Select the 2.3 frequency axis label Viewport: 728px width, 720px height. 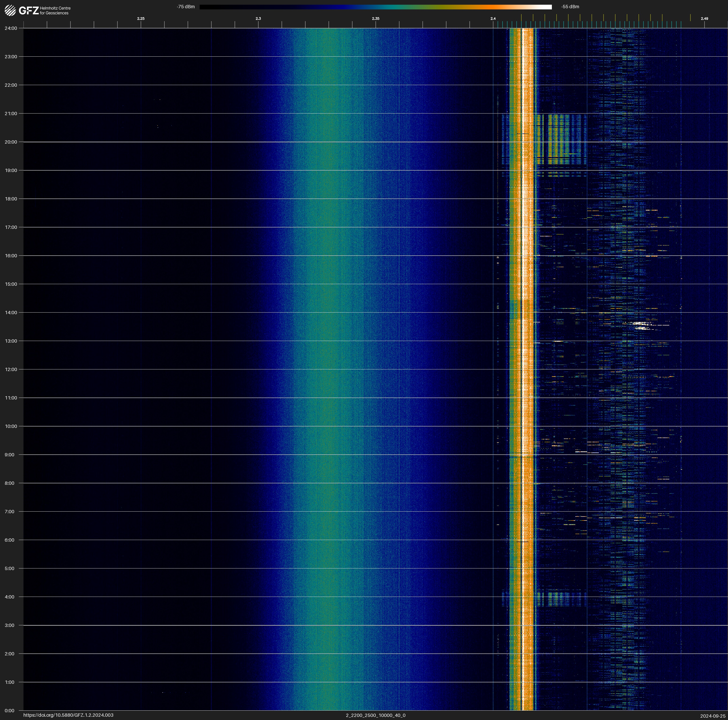(x=258, y=19)
